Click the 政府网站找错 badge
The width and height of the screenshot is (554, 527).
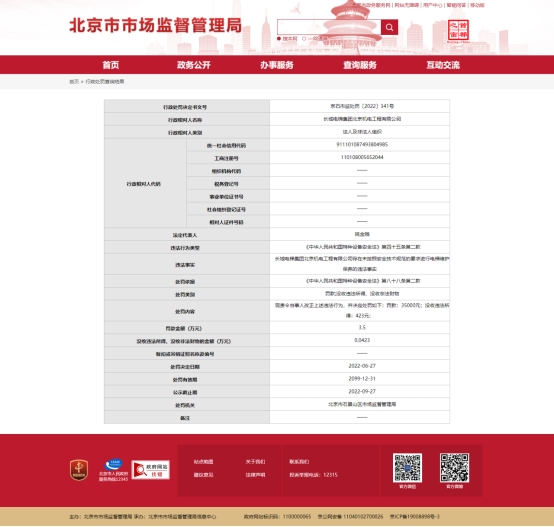(x=151, y=470)
